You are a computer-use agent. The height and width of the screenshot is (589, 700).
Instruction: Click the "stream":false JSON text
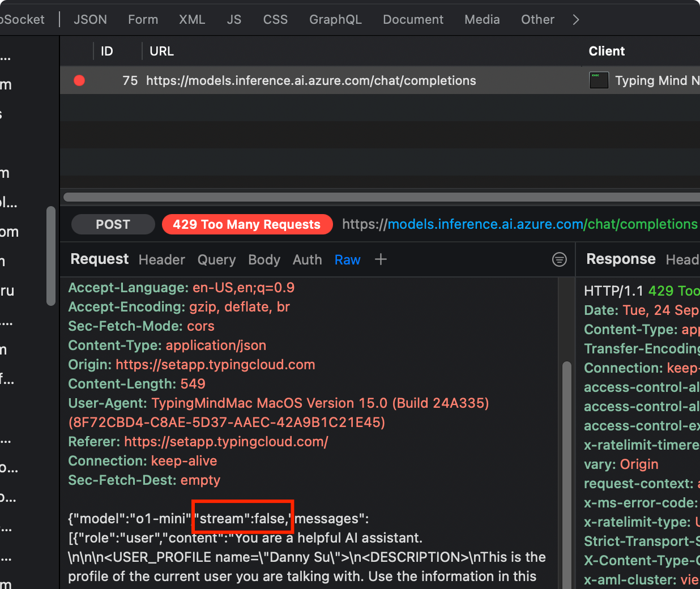click(242, 519)
